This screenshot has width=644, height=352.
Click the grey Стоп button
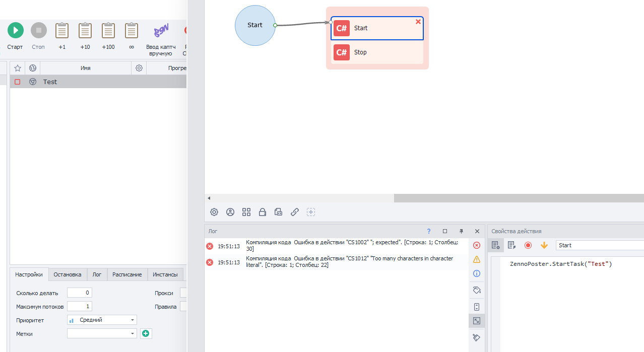[x=38, y=30]
